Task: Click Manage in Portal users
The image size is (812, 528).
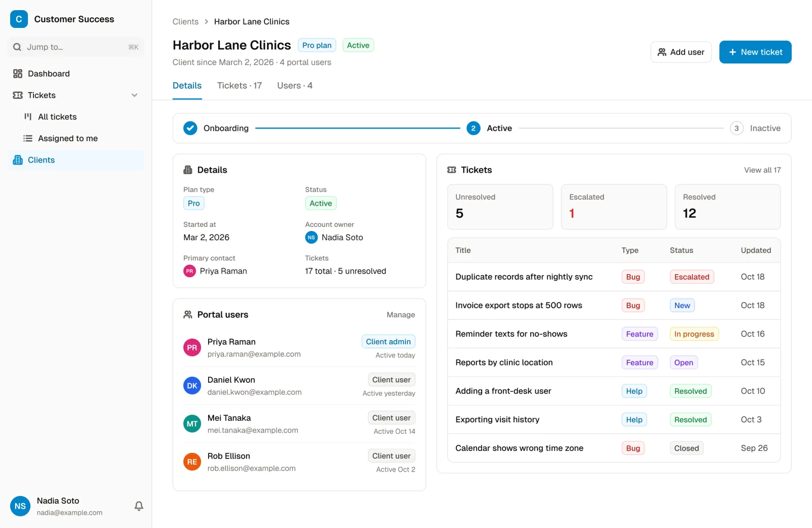Action: coord(401,315)
